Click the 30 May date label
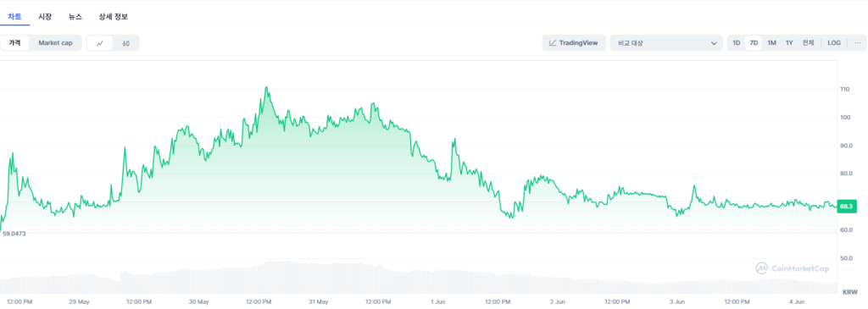The image size is (868, 309). (198, 302)
